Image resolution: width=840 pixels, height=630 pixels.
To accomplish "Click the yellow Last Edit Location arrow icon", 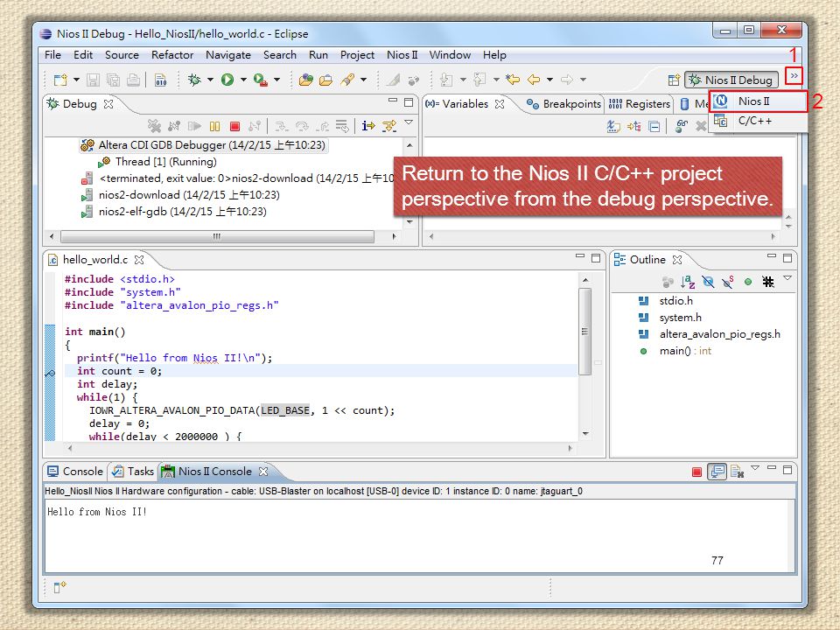I will pos(513,80).
